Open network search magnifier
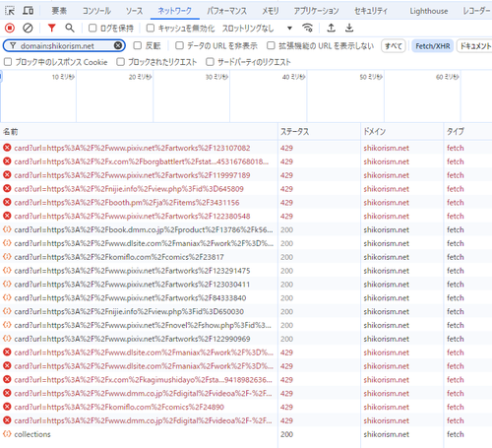492x448 pixels. pyautogui.click(x=70, y=29)
